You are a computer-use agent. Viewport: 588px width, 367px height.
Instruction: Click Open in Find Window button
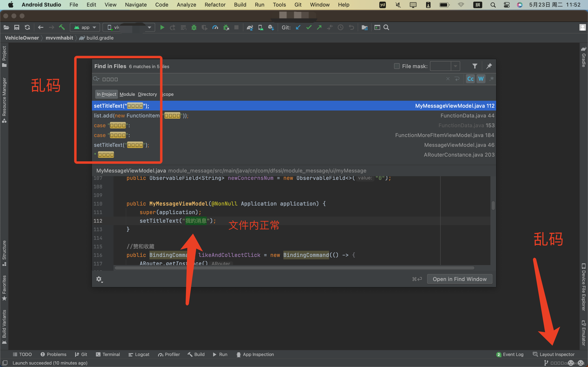459,279
